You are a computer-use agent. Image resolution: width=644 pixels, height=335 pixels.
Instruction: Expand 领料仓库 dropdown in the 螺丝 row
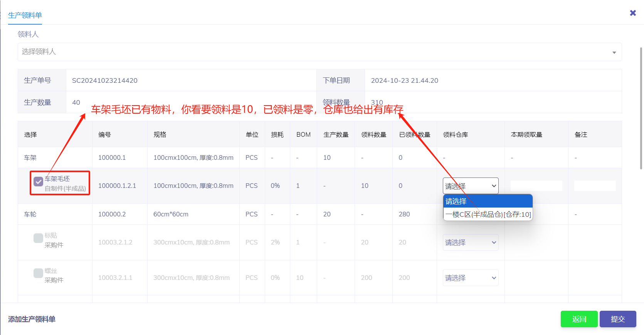pos(470,278)
